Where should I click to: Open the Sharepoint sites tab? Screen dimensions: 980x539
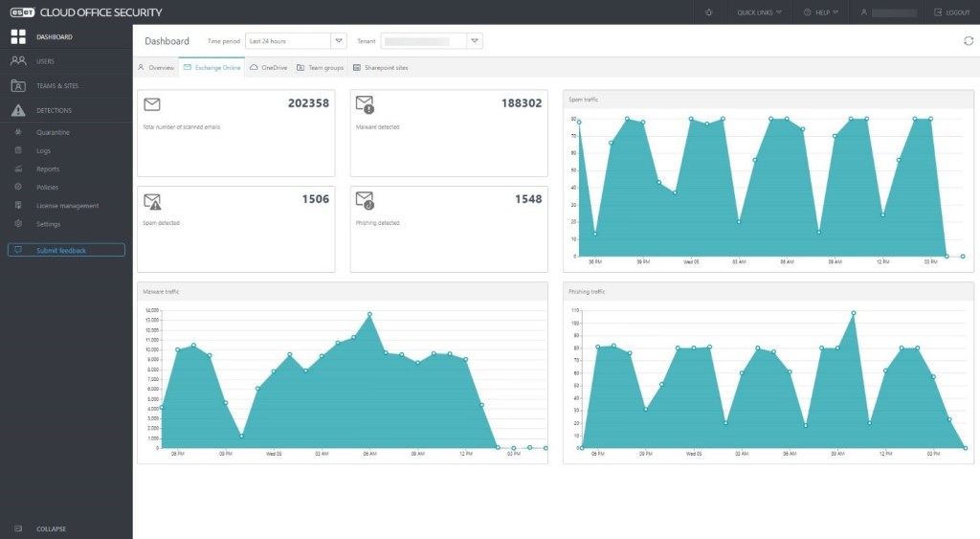coord(381,68)
